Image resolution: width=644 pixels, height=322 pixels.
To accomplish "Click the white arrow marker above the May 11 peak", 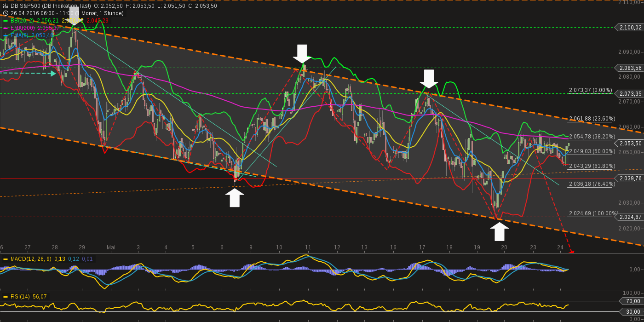I will click(302, 52).
